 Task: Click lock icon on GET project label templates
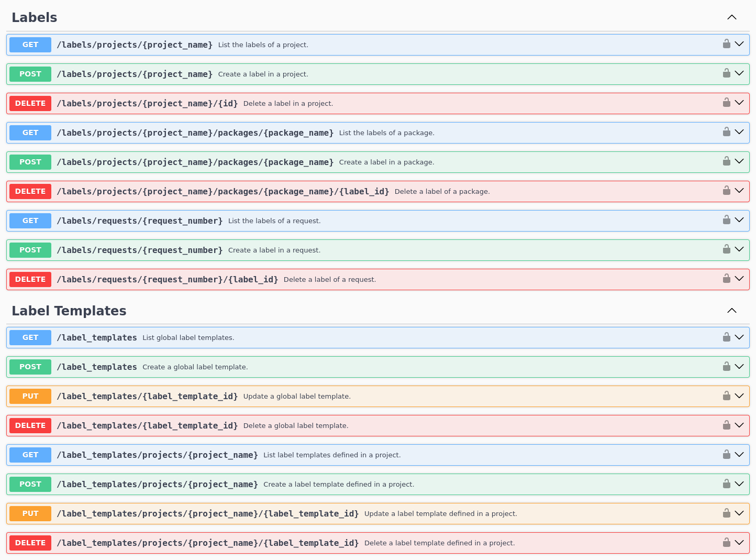[x=726, y=455]
